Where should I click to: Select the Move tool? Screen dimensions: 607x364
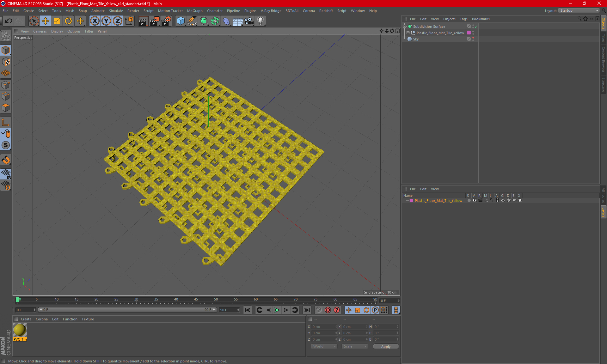tap(46, 21)
